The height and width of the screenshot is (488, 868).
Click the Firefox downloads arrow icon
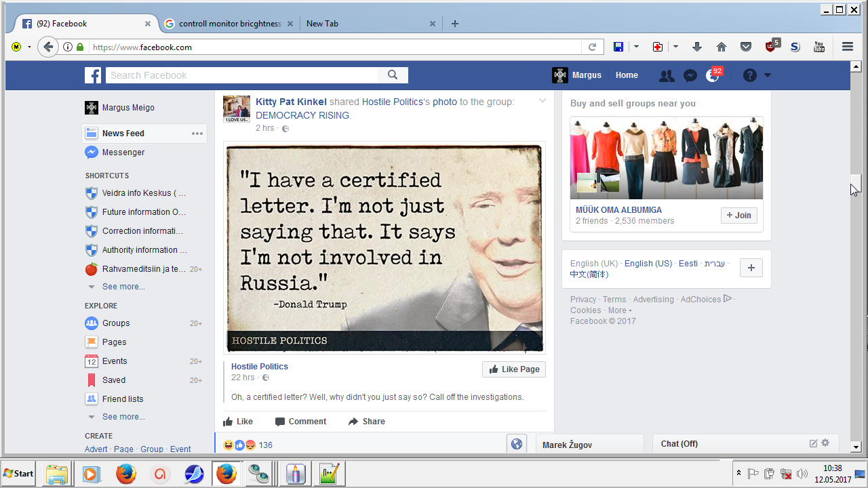696,47
